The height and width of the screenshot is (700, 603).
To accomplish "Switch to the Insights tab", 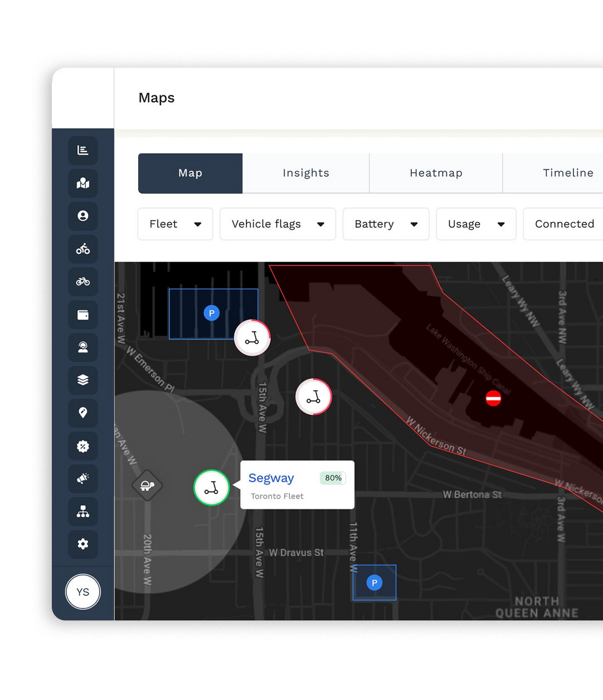I will [306, 173].
